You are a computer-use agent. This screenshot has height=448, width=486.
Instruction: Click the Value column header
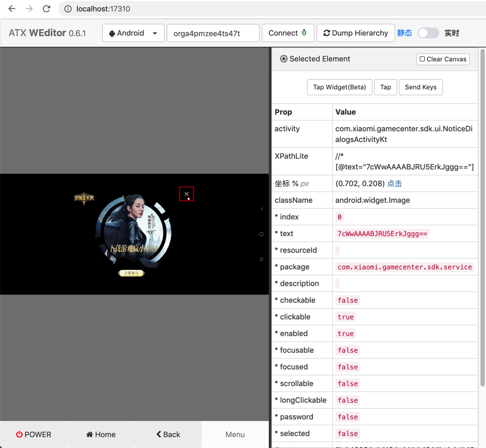tap(346, 112)
